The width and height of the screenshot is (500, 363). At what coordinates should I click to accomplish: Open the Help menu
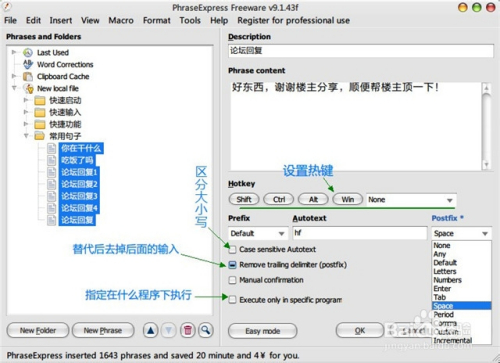[x=219, y=20]
